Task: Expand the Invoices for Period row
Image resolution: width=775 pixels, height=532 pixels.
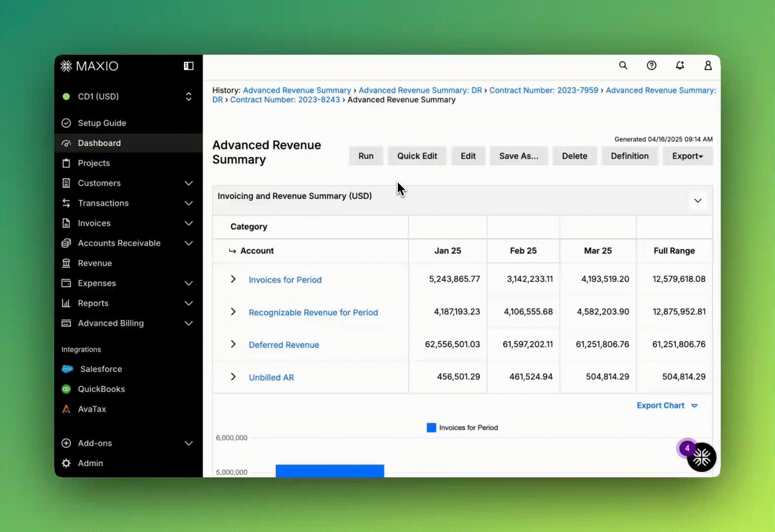Action: [233, 279]
